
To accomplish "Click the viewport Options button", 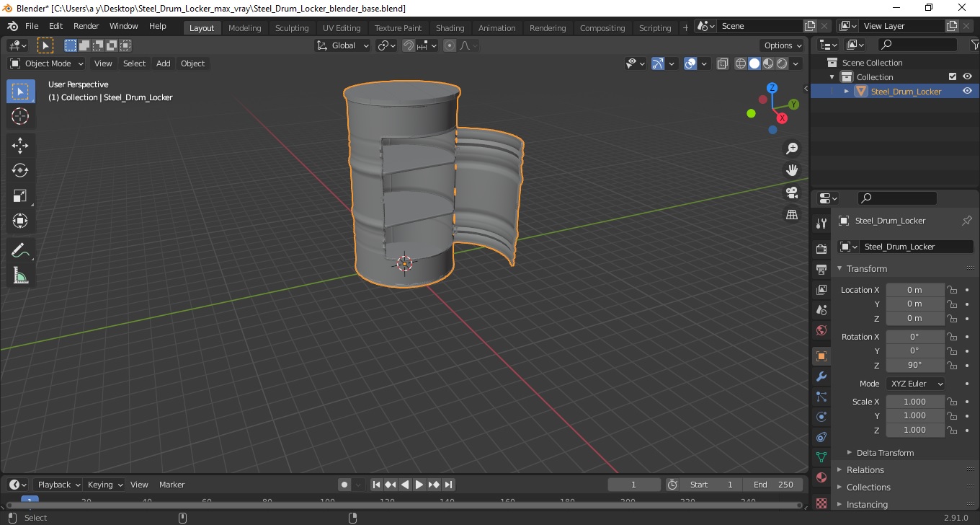I will click(783, 45).
